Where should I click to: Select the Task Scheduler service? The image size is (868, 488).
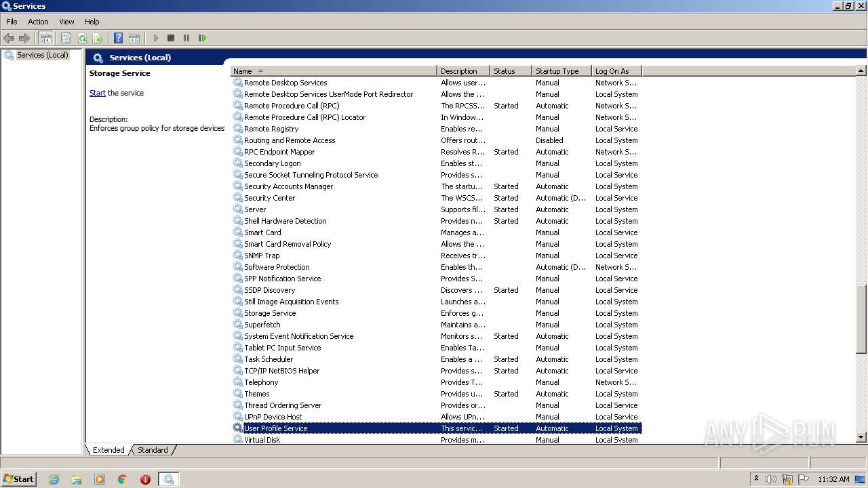pyautogui.click(x=436, y=359)
